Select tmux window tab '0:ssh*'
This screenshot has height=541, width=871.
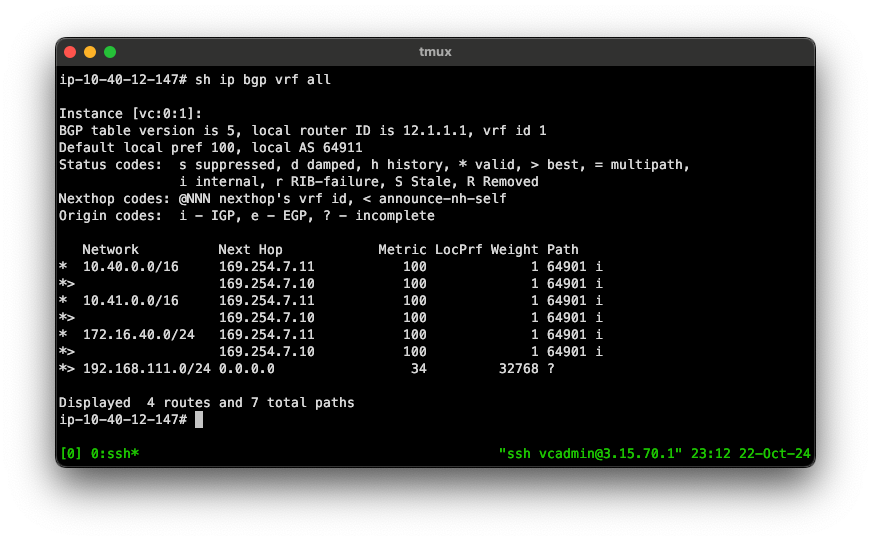point(114,453)
